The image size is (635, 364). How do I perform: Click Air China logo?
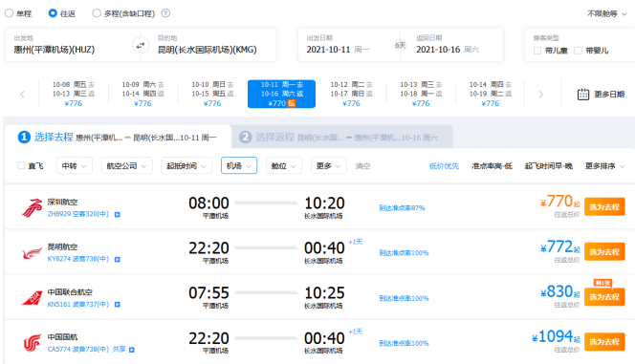32,343
